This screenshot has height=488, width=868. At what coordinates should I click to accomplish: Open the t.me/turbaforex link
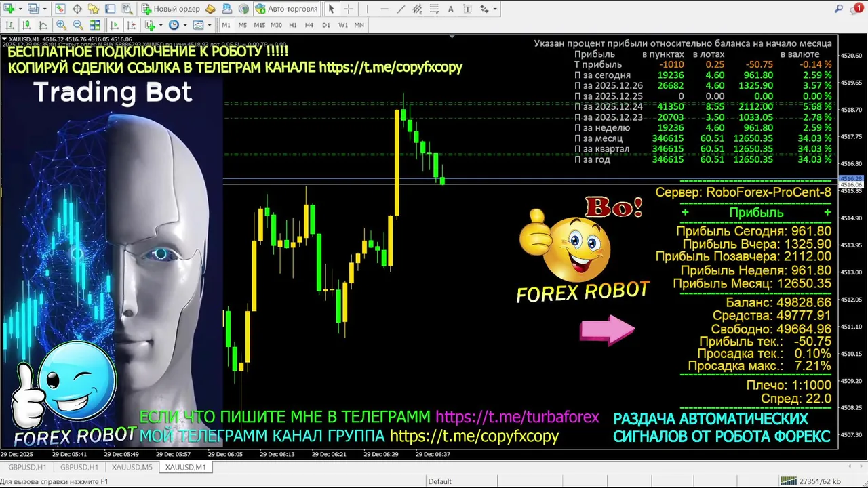517,417
